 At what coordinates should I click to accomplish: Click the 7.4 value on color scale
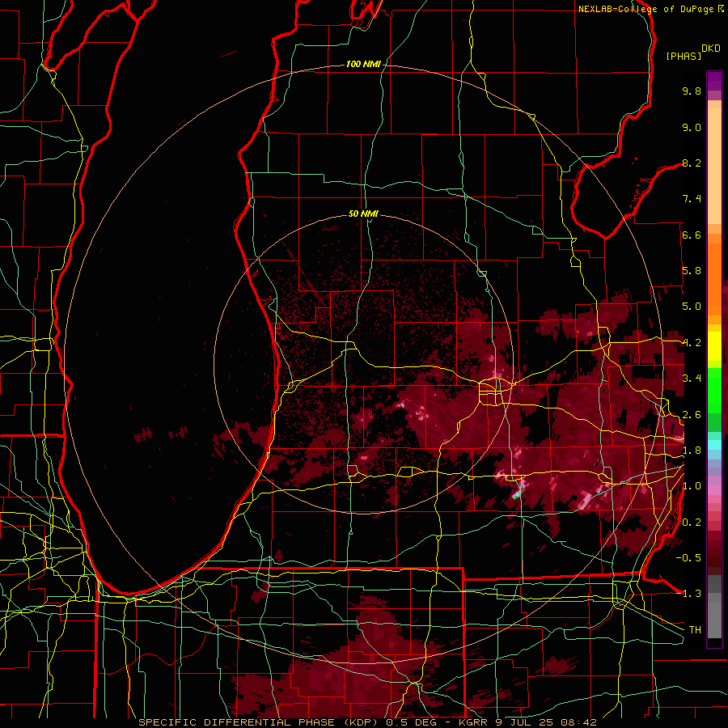[692, 199]
